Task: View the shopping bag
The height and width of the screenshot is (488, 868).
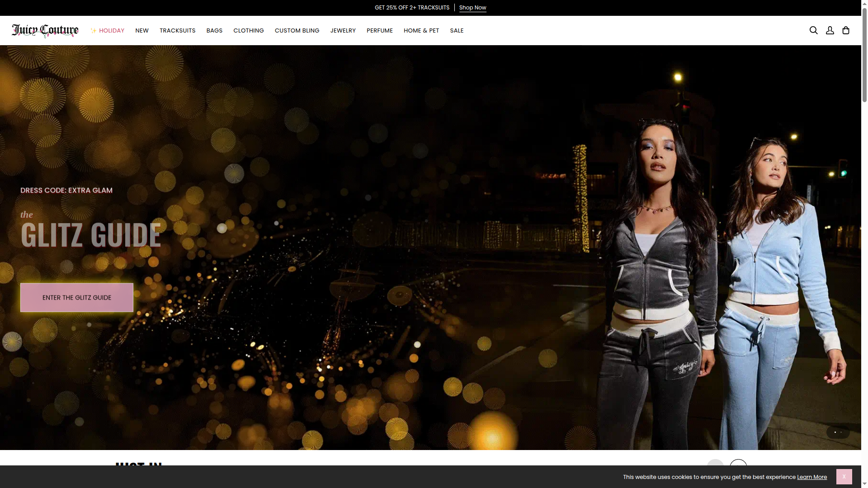Action: coord(845,30)
